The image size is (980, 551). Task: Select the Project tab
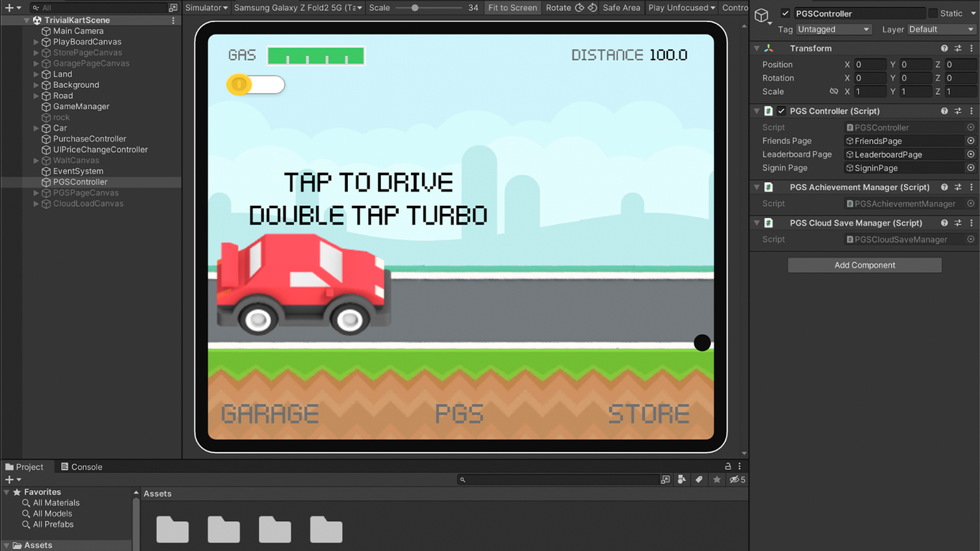[x=24, y=467]
